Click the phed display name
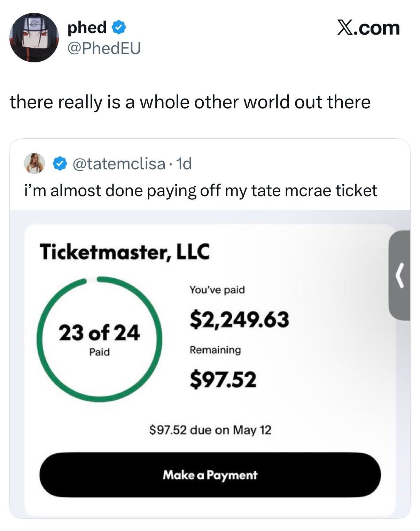The image size is (420, 531). point(87,28)
